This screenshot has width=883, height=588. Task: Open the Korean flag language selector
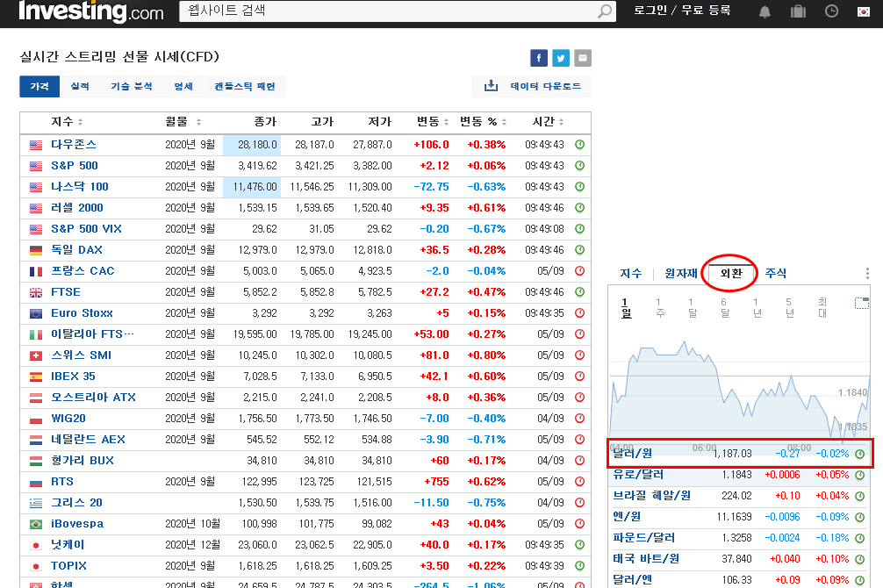[x=864, y=11]
